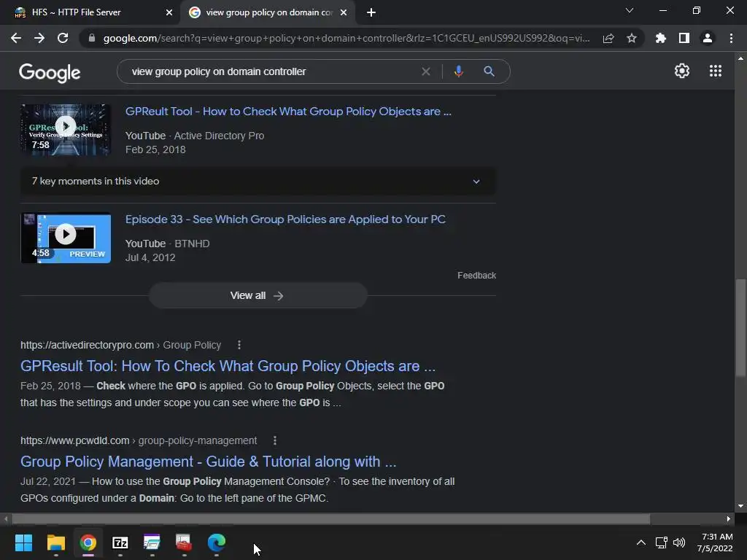Open 7-Zip from taskbar
This screenshot has width=747, height=560.
coord(120,542)
